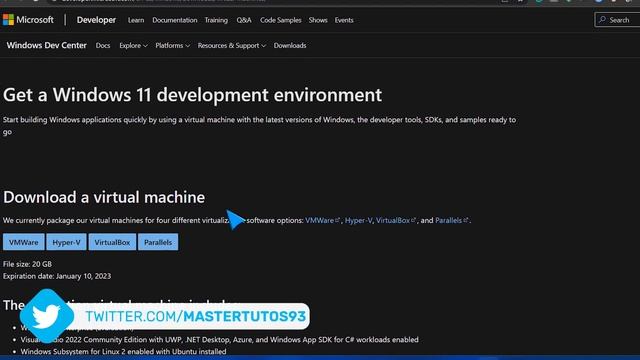Image resolution: width=640 pixels, height=360 pixels.
Task: Expand Resources & Support dropdown
Action: [x=231, y=46]
